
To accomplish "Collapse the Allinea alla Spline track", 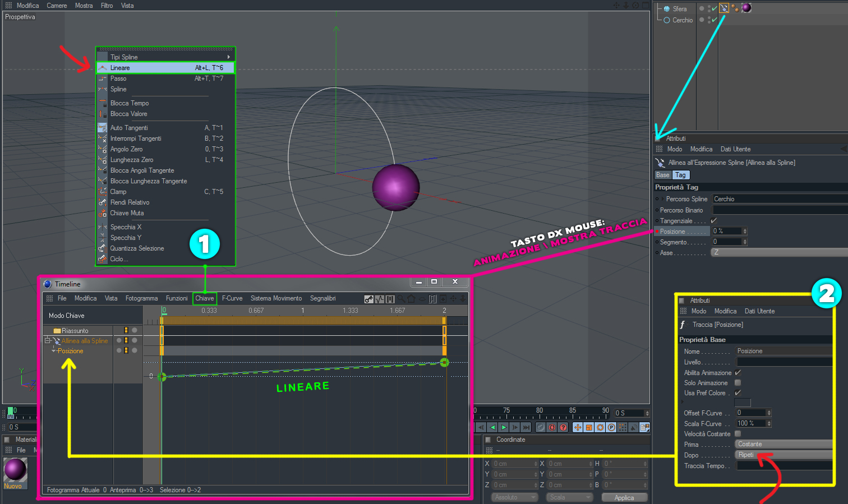I will click(x=48, y=340).
